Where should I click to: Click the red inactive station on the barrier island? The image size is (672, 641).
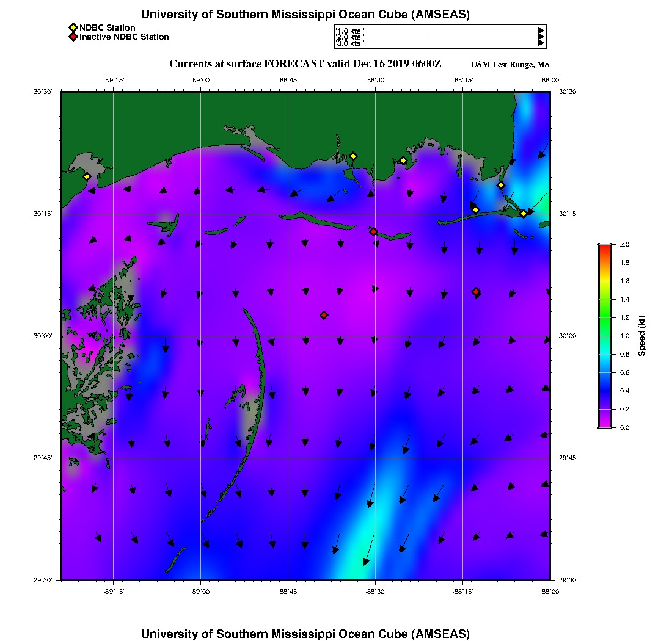[373, 231]
